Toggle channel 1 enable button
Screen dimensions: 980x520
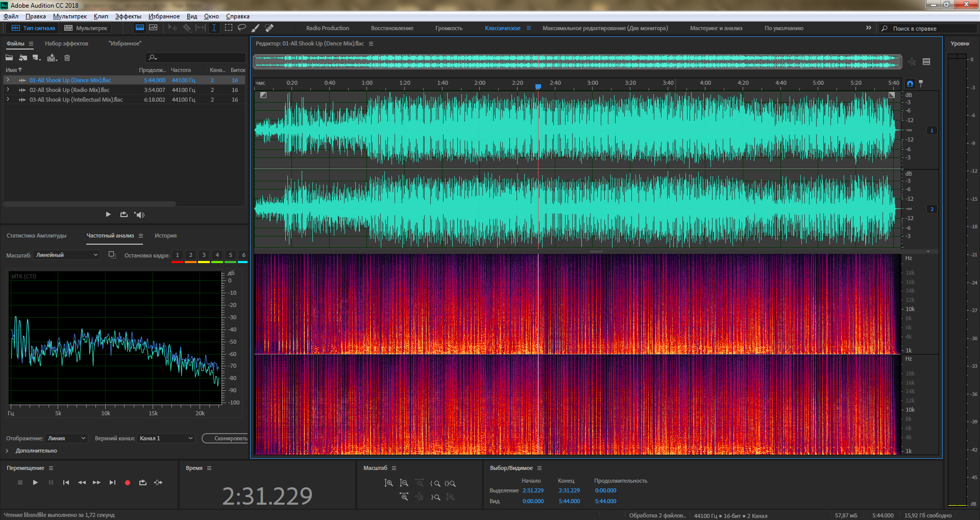932,130
